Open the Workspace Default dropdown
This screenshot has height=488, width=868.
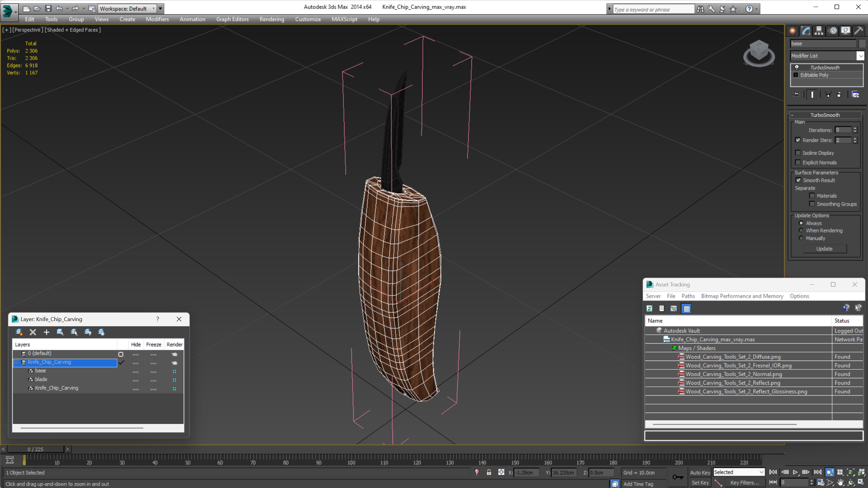click(x=154, y=9)
